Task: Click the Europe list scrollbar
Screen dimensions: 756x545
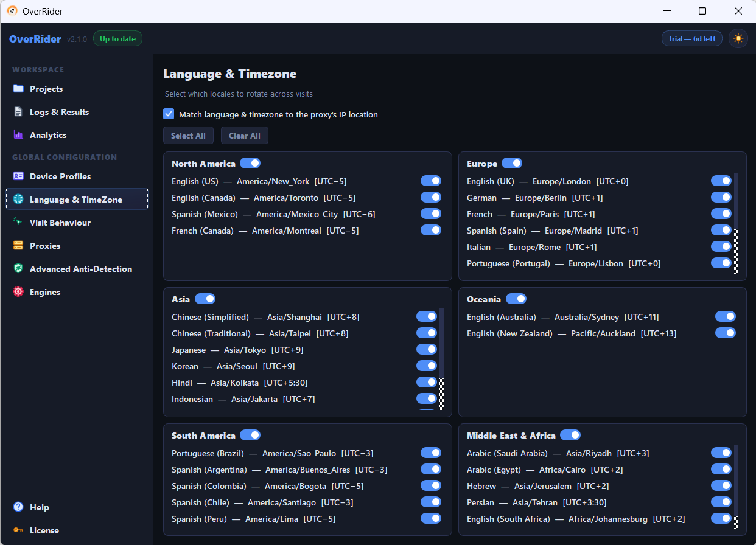Action: click(736, 223)
